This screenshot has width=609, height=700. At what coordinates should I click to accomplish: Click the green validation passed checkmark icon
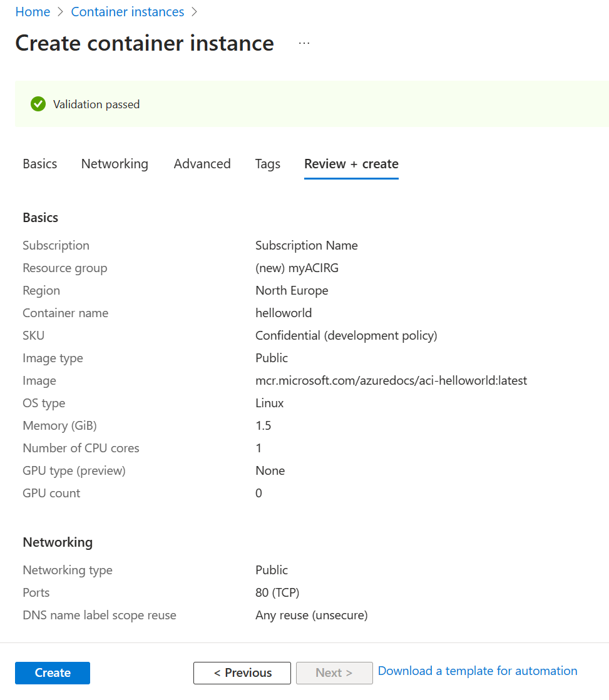point(38,104)
